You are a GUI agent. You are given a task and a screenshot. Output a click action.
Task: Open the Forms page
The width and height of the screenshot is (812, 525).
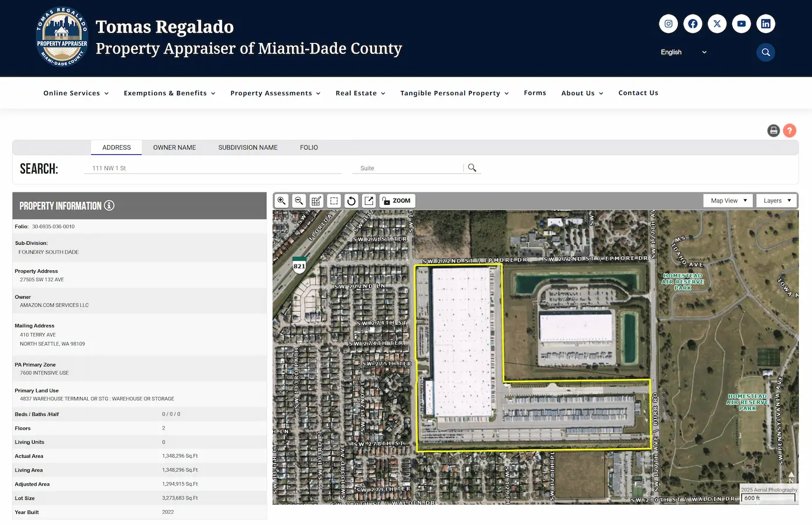click(x=535, y=93)
